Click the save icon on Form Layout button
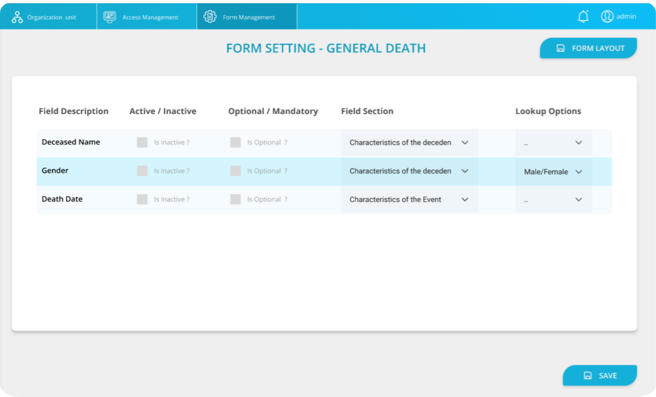 [561, 48]
